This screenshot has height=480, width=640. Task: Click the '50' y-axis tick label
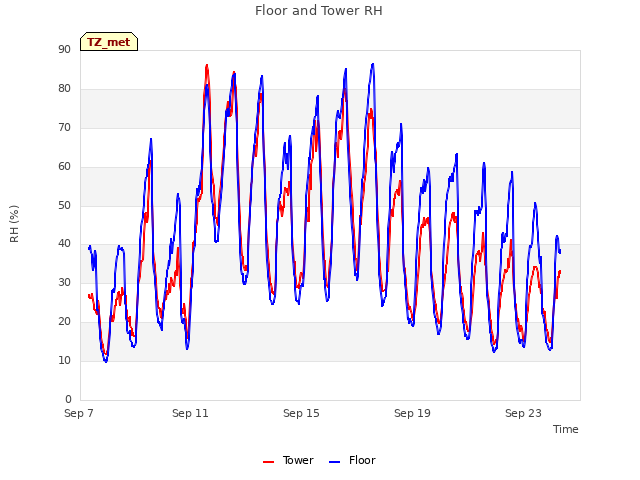(x=64, y=205)
